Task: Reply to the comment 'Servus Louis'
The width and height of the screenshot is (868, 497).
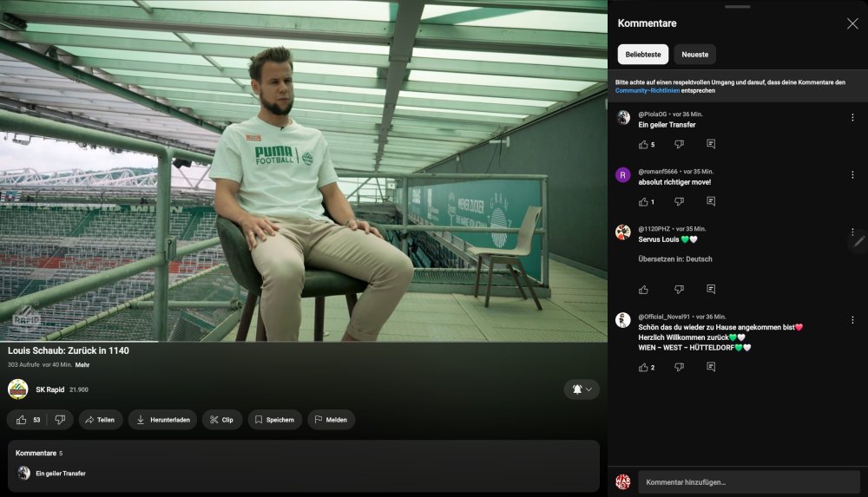Action: click(711, 290)
